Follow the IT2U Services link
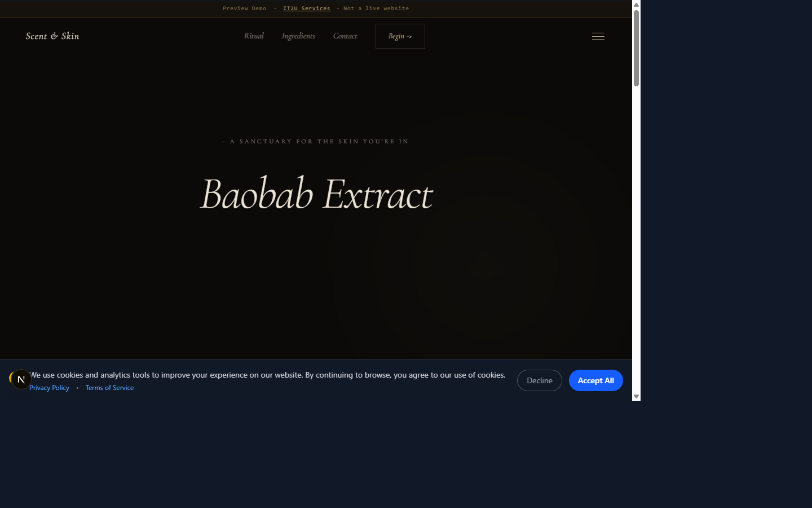This screenshot has height=508, width=812. click(x=307, y=8)
